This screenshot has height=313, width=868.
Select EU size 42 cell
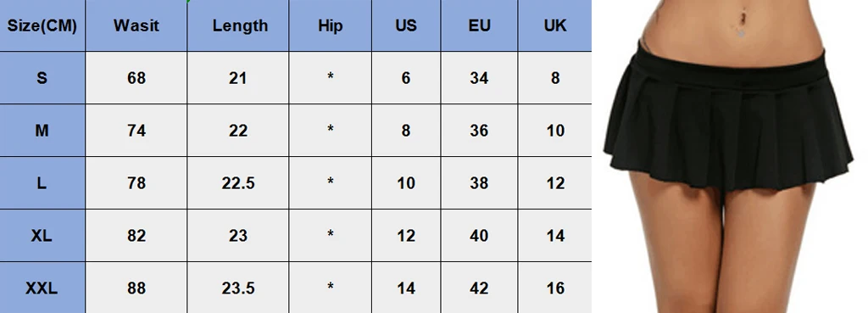(x=480, y=288)
